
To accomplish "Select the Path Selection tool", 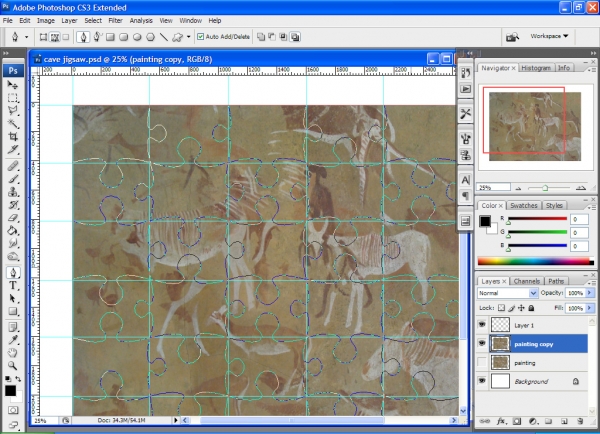I will click(13, 299).
